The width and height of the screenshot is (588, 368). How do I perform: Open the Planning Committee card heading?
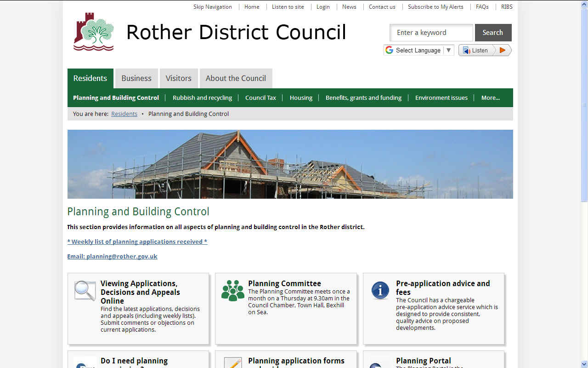point(284,283)
